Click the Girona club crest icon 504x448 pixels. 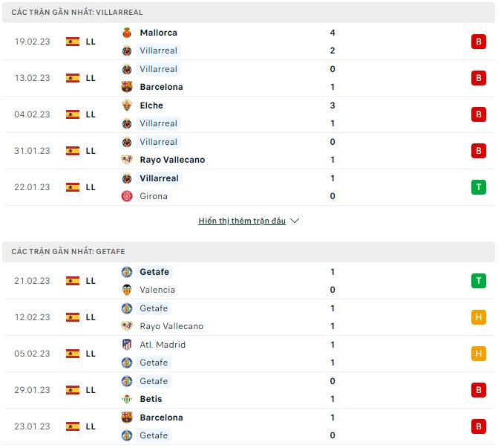coord(127,196)
